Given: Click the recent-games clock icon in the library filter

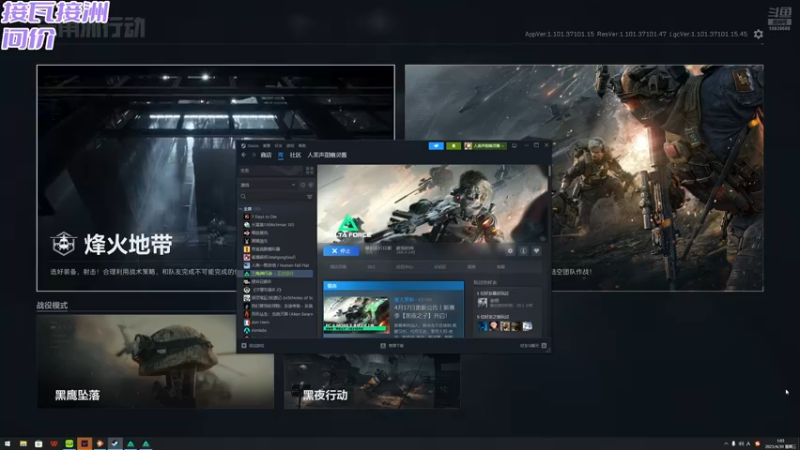Looking at the screenshot, I should (x=303, y=185).
